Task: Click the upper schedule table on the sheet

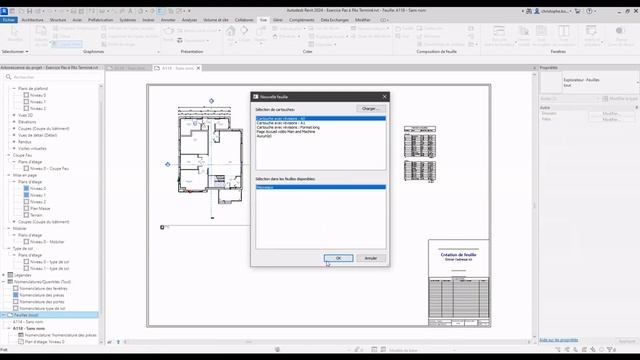Action: coord(420,142)
